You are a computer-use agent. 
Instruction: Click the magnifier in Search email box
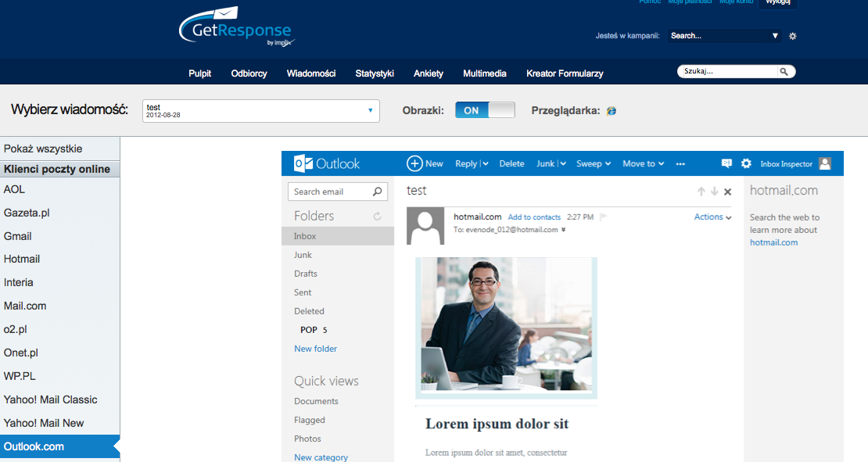click(x=377, y=192)
